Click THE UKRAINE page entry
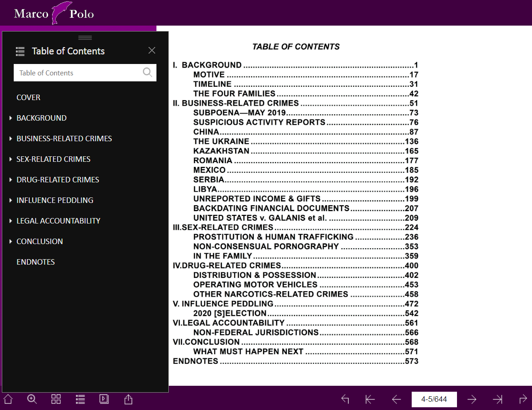Viewport: 532px width, 410px height. pyautogui.click(x=306, y=141)
